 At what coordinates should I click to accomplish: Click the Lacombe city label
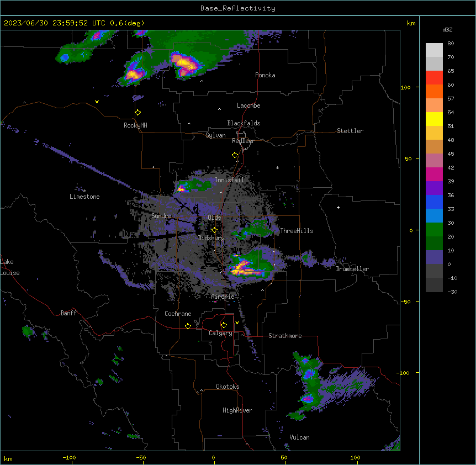248,105
